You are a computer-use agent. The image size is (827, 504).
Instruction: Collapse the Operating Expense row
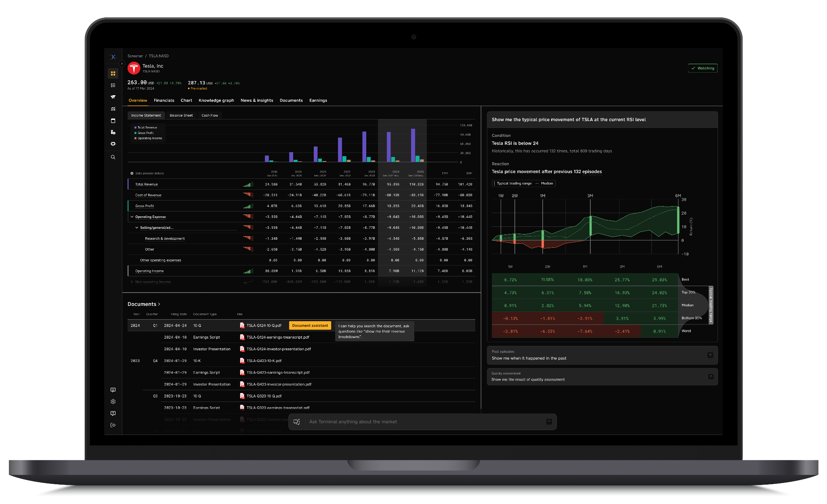[x=132, y=217]
